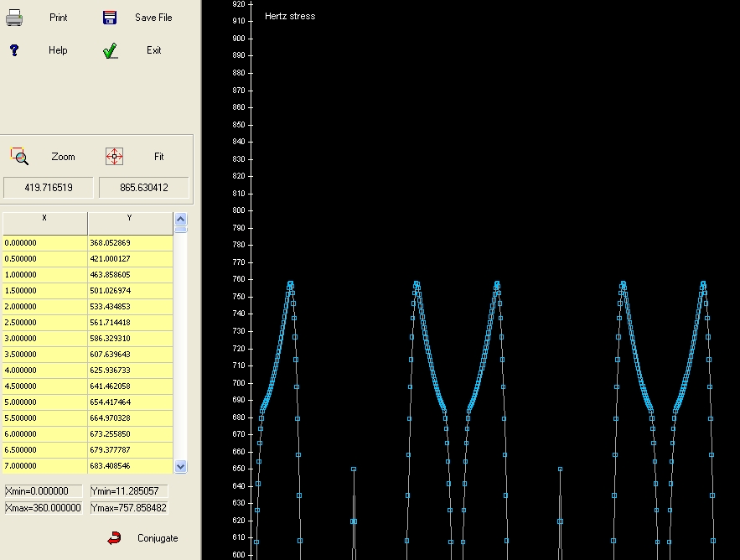The width and height of the screenshot is (740, 560).
Task: Select cell Y value 641.462058
Action: pyautogui.click(x=130, y=386)
